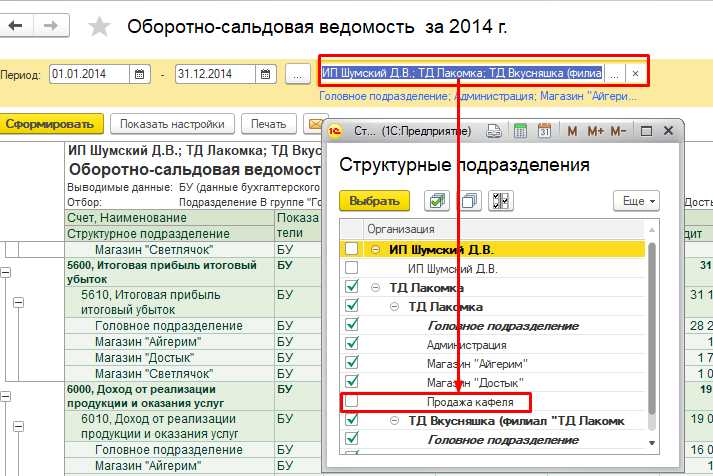Collapse account 5610 subgroup in report
Screen dimensions: 713x476
click(x=18, y=302)
